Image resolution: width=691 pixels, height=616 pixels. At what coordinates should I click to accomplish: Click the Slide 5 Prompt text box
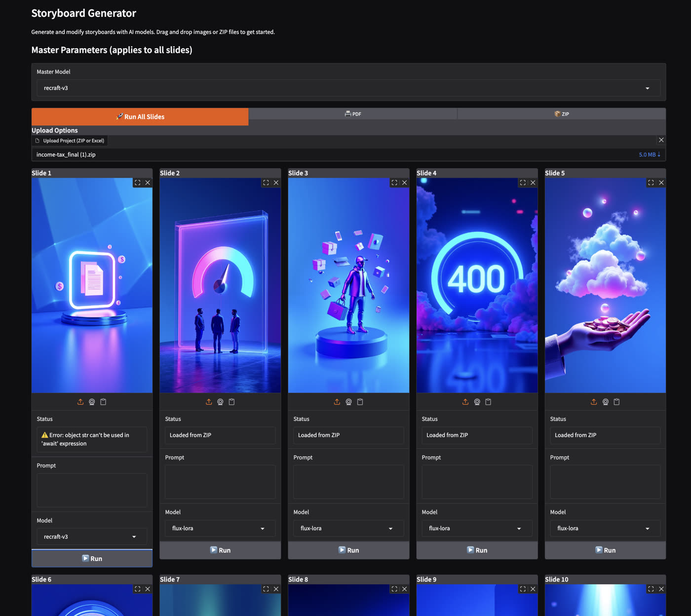click(x=605, y=482)
